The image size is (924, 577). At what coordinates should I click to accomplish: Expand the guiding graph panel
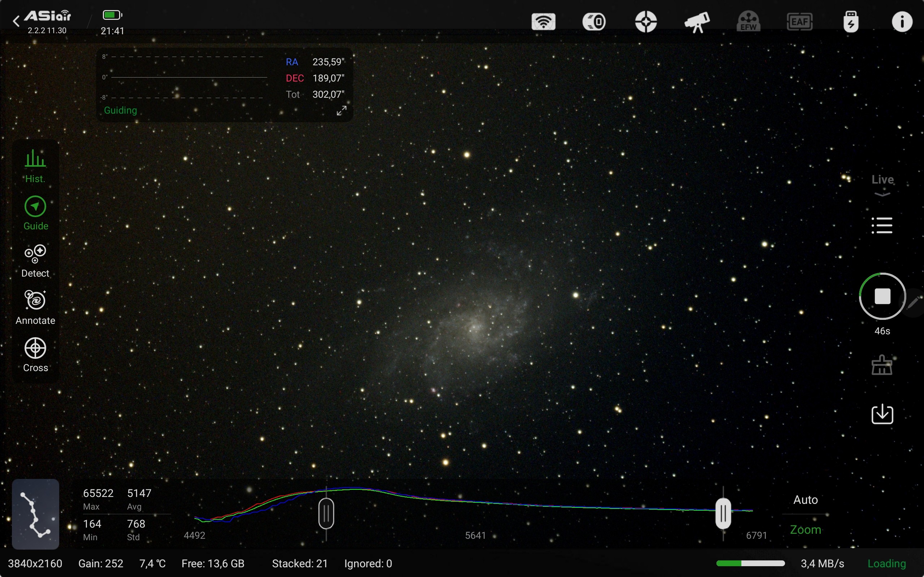(341, 111)
